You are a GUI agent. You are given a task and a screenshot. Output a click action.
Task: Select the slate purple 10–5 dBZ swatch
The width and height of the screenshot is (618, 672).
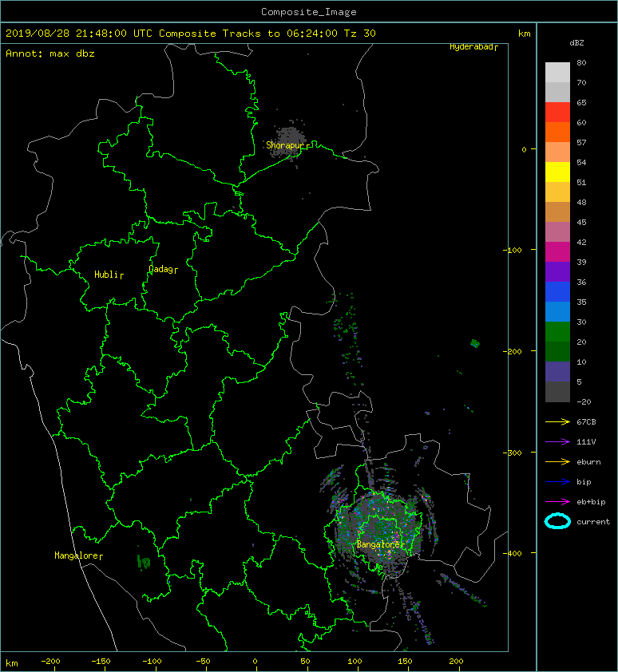pos(557,371)
